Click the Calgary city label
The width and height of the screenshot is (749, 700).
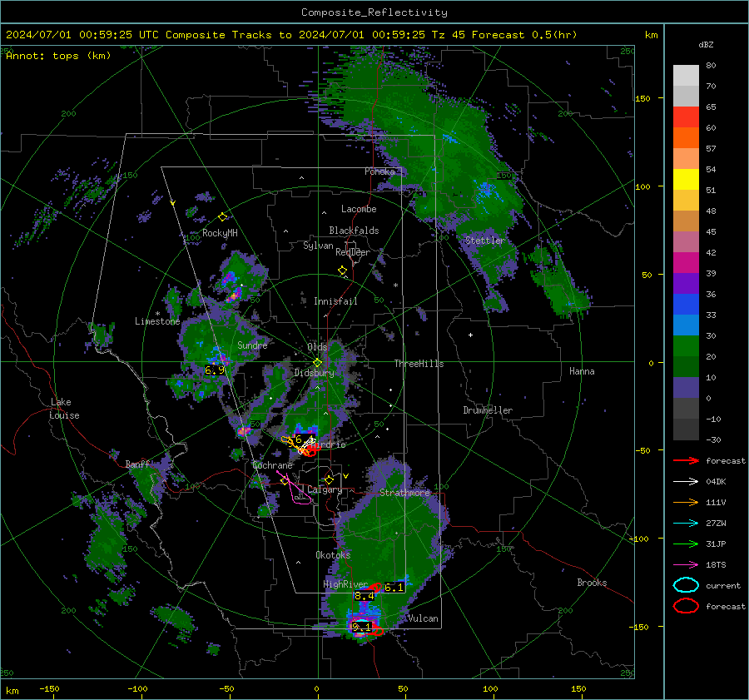325,489
